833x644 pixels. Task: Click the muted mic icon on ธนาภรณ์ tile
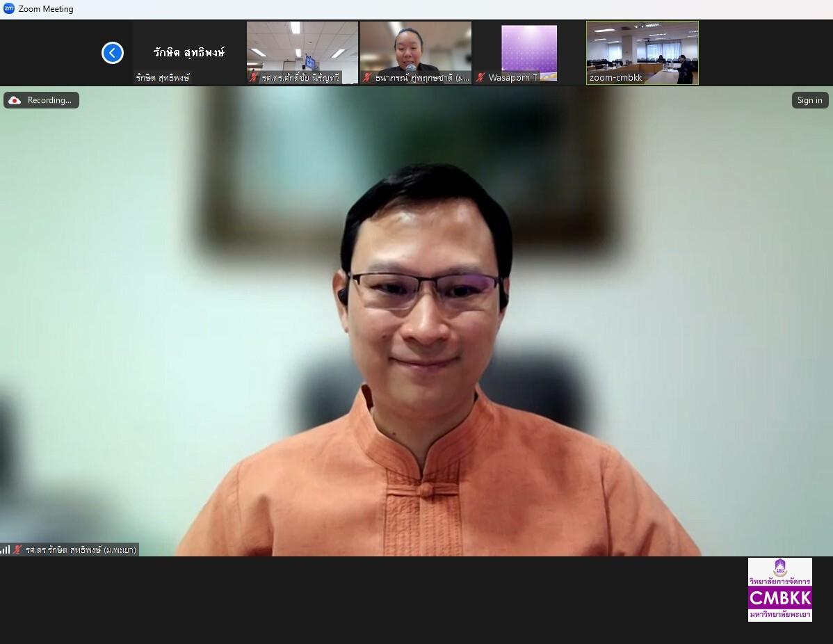click(x=367, y=78)
